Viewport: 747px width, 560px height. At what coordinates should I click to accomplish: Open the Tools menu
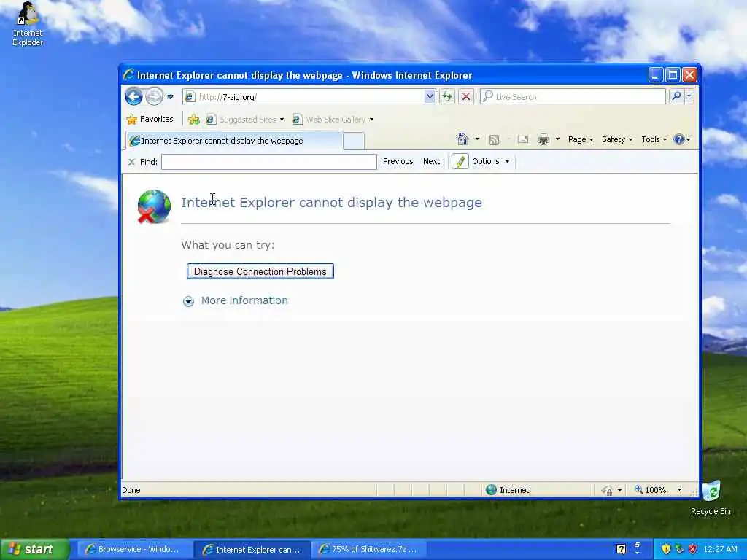654,139
